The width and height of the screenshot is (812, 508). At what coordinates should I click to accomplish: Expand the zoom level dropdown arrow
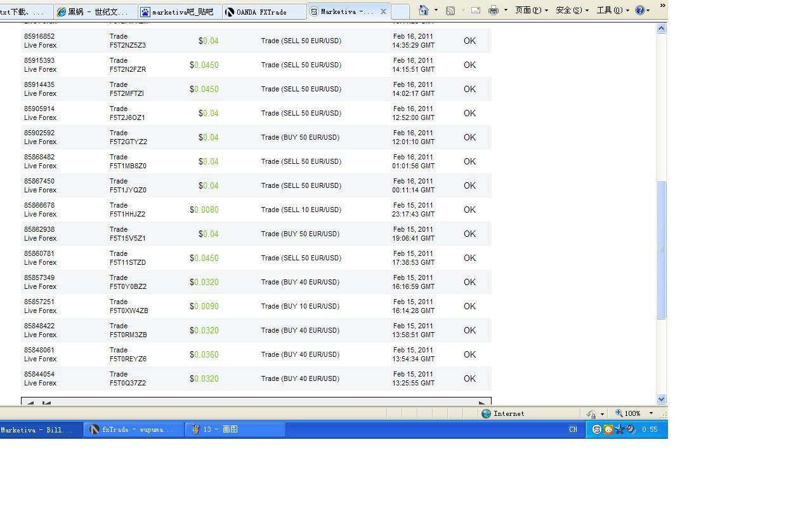pyautogui.click(x=650, y=413)
